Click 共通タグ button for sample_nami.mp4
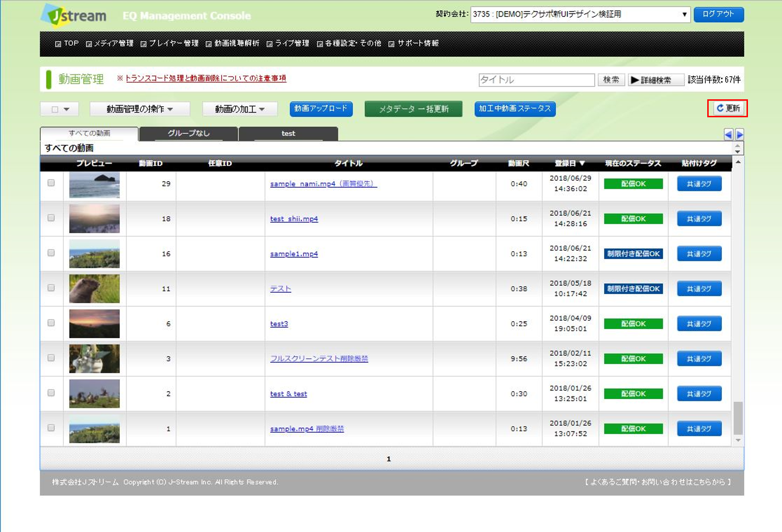The height and width of the screenshot is (532, 782). coord(699,184)
